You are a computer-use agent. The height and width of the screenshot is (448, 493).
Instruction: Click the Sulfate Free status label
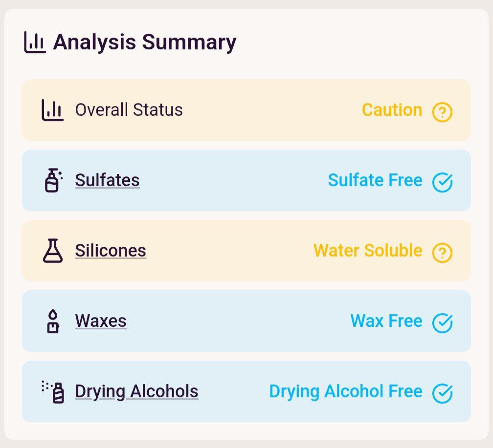click(375, 180)
